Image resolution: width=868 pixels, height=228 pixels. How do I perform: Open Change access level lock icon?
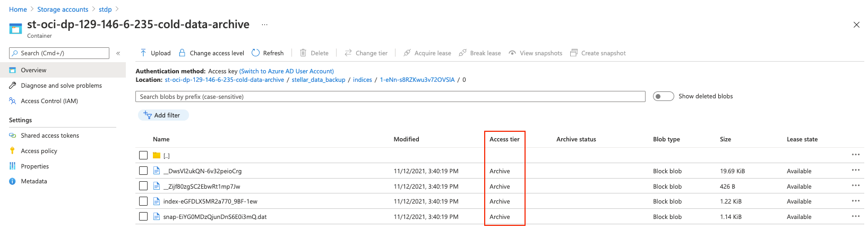pyautogui.click(x=182, y=53)
